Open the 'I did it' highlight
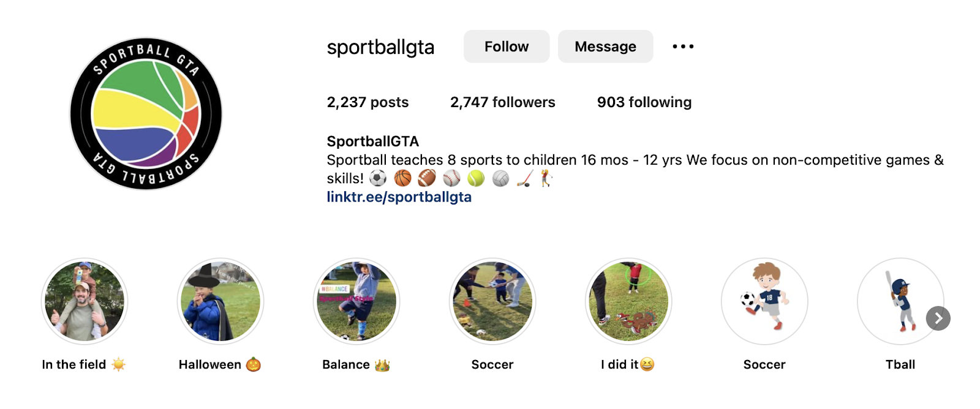Viewport: 980px width, 409px height. pos(628,301)
